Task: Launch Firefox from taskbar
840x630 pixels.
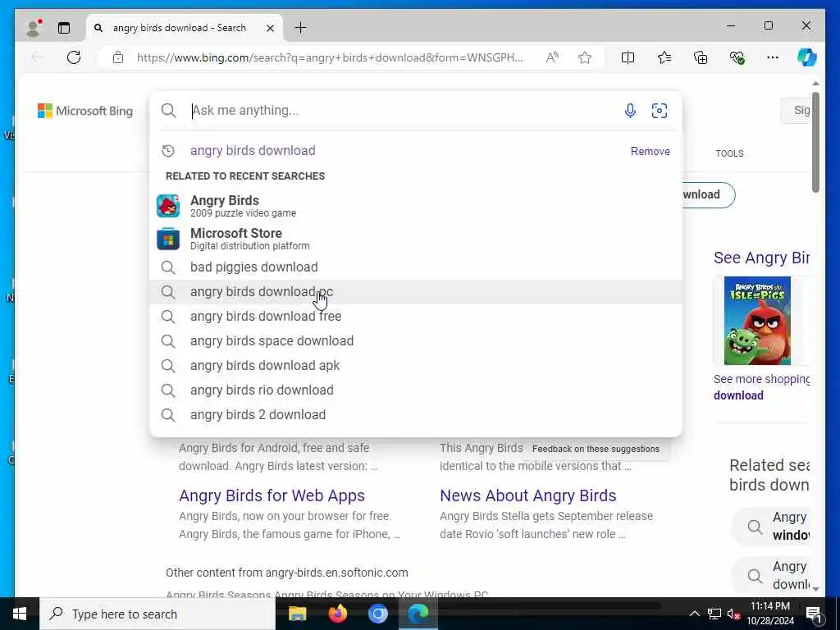Action: 337,614
